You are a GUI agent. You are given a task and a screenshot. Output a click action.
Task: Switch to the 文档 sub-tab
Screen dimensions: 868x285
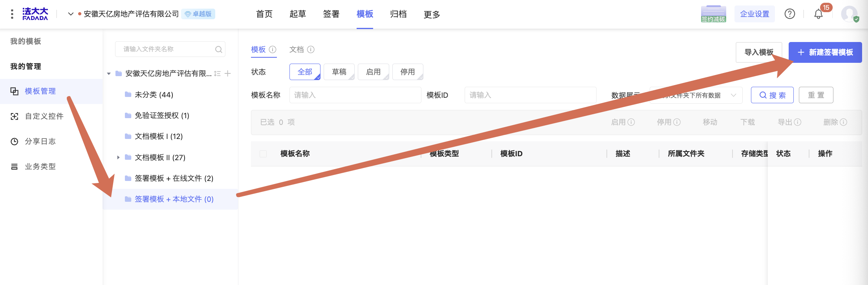tap(297, 49)
